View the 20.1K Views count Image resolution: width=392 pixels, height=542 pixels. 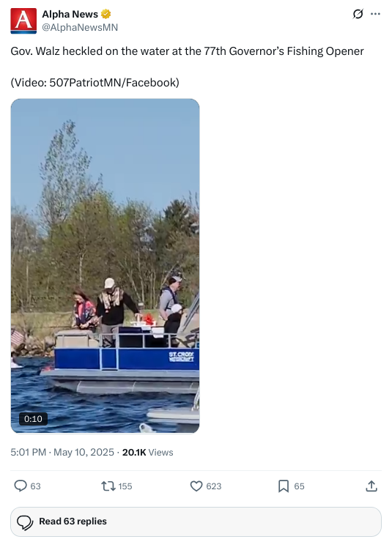point(147,452)
